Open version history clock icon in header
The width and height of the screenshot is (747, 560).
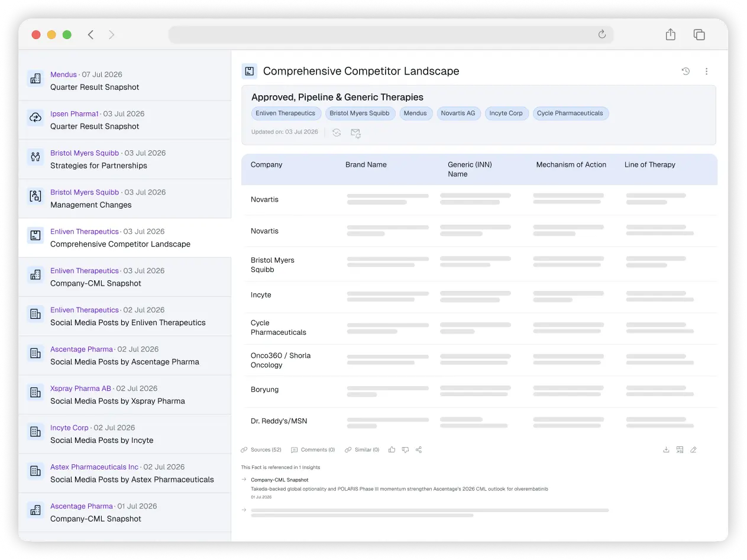pyautogui.click(x=685, y=72)
